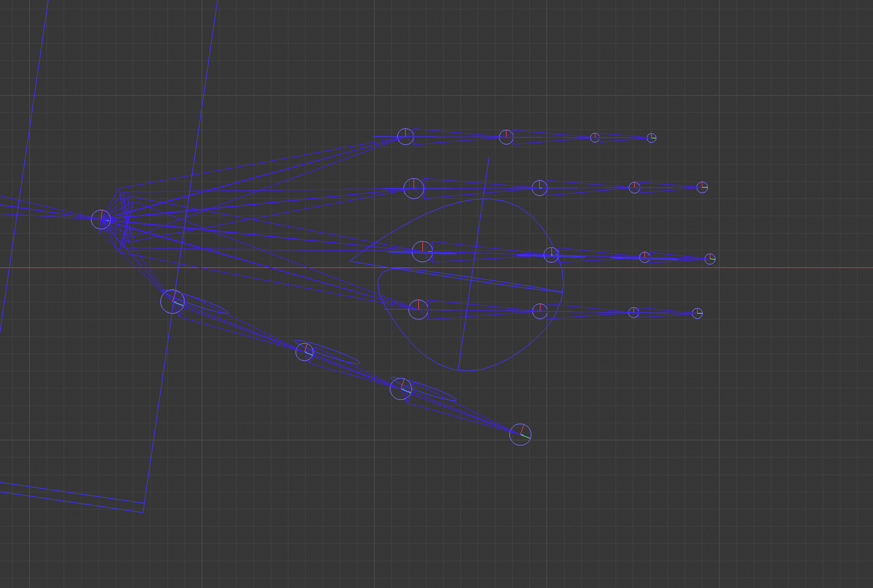Select the thumb's third joint circle
This screenshot has width=873, height=588.
[401, 389]
